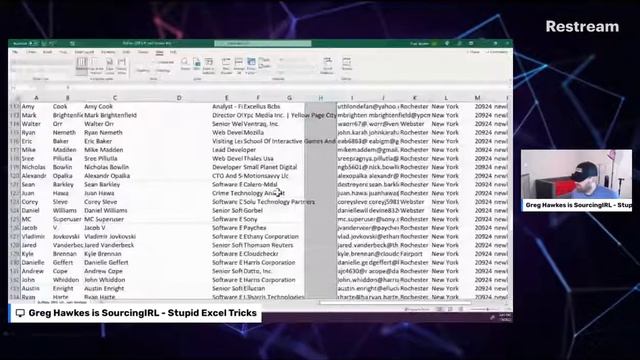The image size is (640, 360).
Task: Open the Freeze Panes dropdown
Action: pos(251,65)
